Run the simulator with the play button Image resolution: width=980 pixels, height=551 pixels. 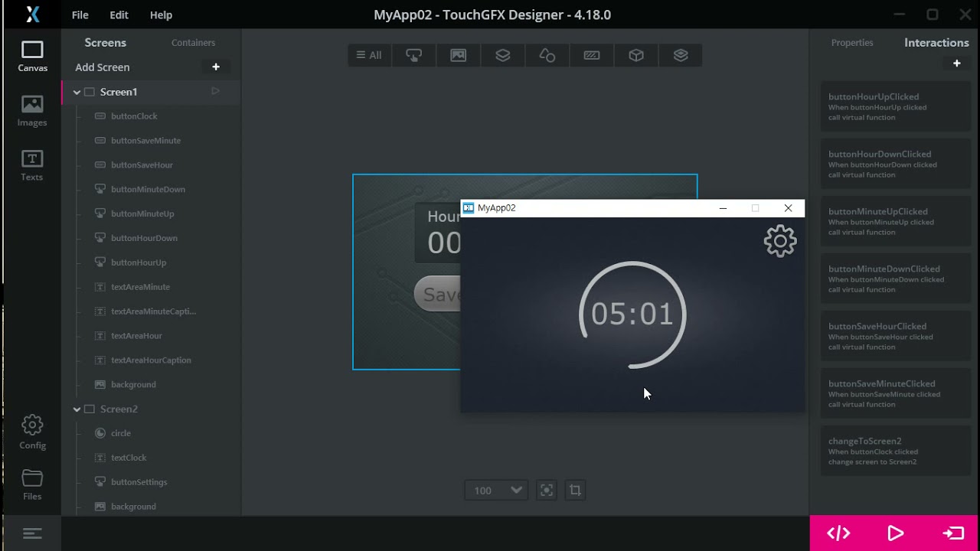click(x=895, y=533)
